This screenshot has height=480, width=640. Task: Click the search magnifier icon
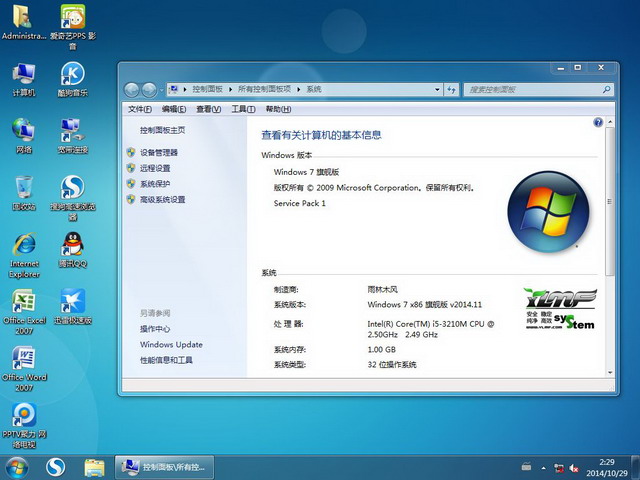607,89
